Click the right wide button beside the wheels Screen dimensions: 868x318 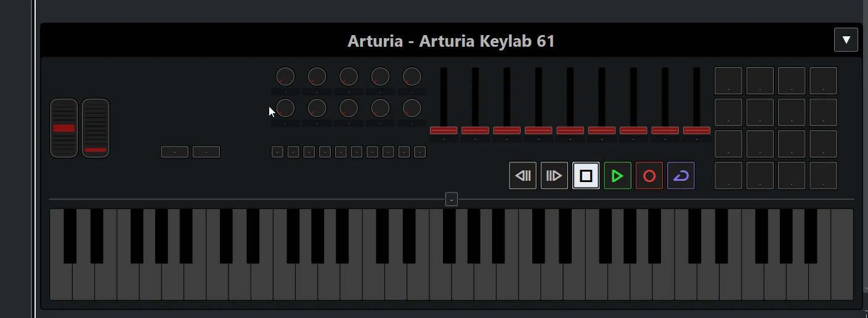206,152
